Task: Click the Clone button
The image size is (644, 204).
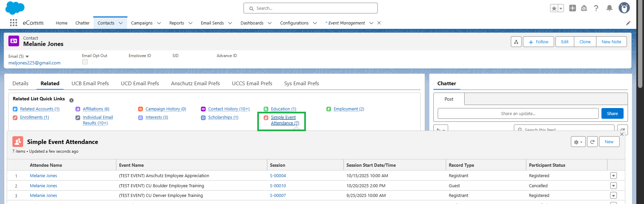Action: tap(585, 42)
